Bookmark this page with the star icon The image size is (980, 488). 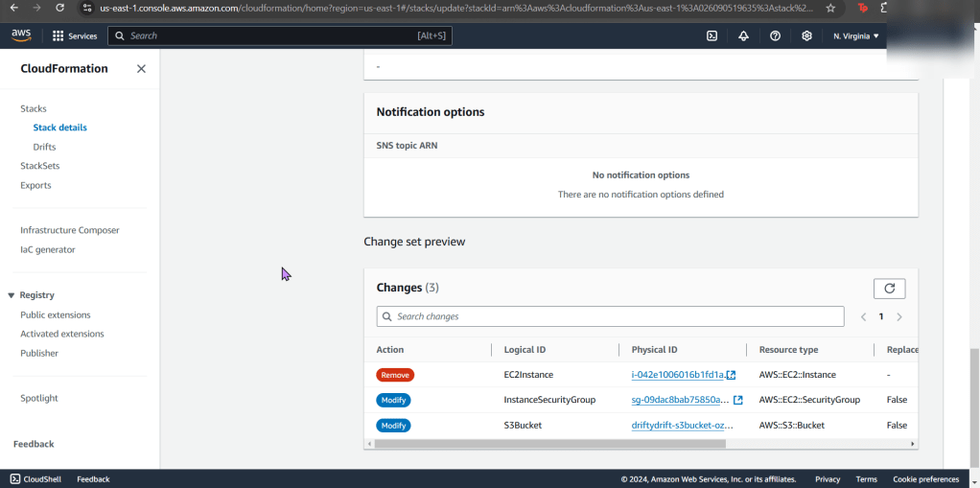pos(830,8)
